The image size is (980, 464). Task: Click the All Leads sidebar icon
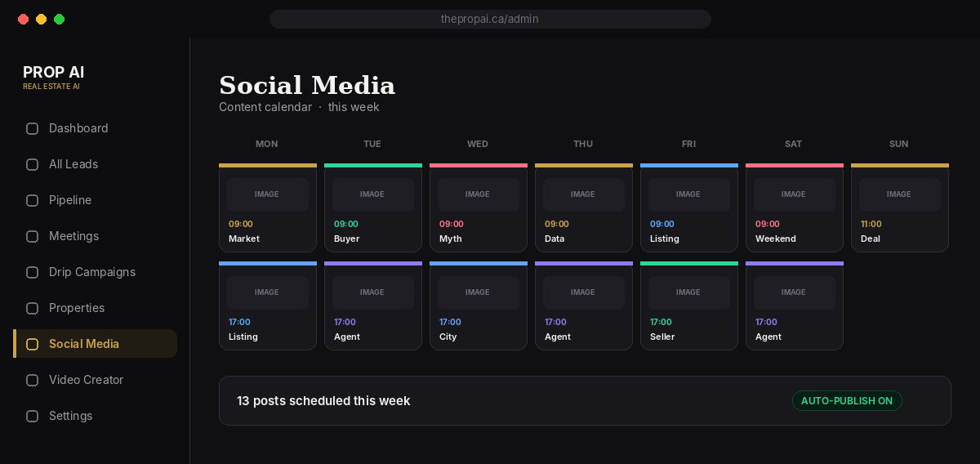coord(33,164)
